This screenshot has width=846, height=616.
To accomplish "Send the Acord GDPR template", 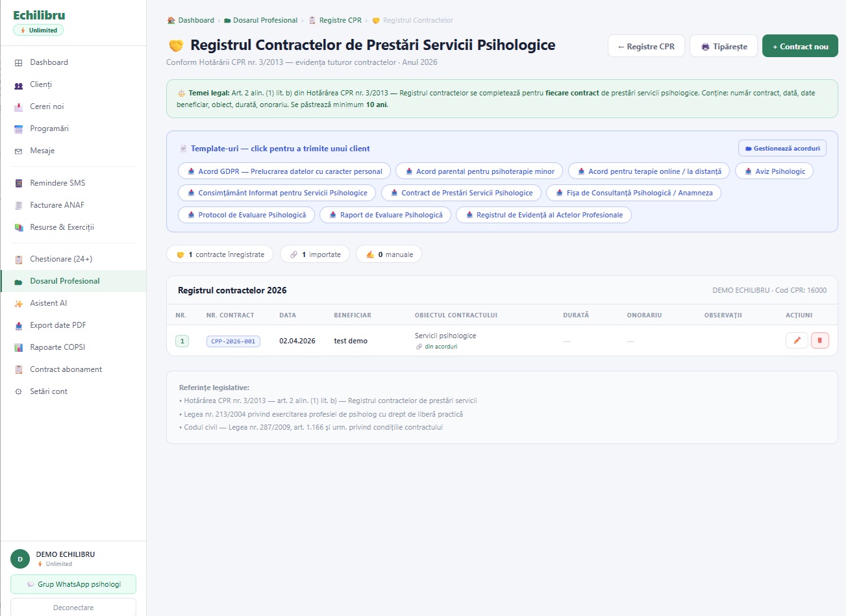I will 283,171.
